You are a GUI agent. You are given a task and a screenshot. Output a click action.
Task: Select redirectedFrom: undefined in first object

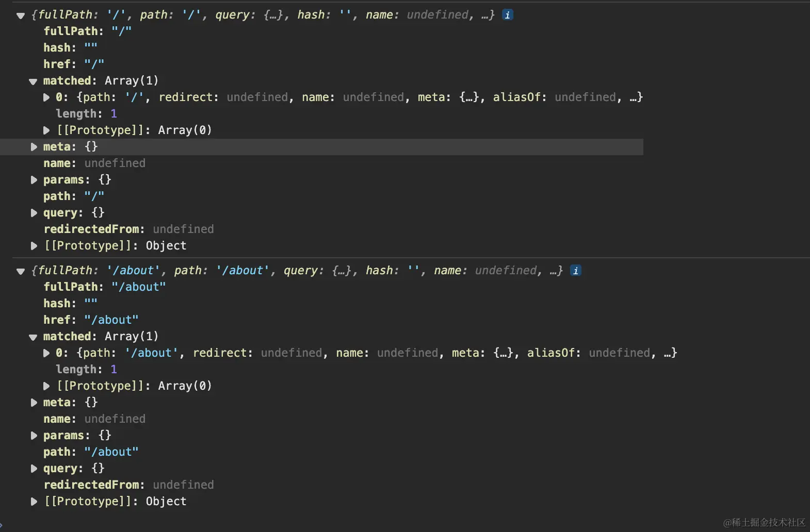[128, 229]
